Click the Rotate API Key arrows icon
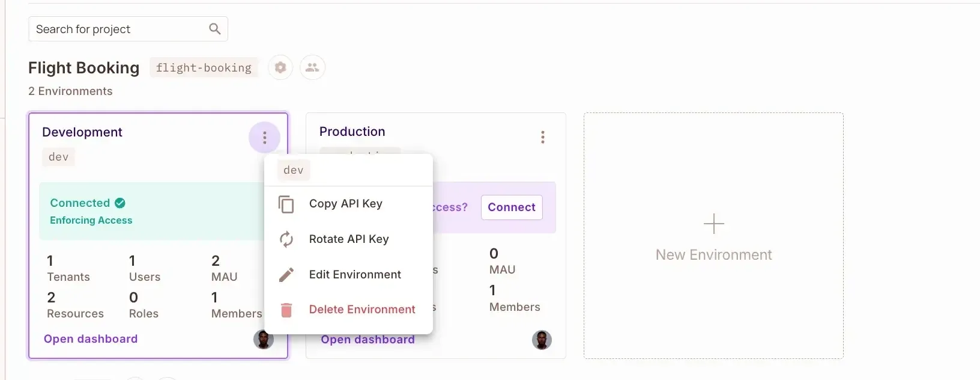The image size is (980, 380). [x=286, y=239]
